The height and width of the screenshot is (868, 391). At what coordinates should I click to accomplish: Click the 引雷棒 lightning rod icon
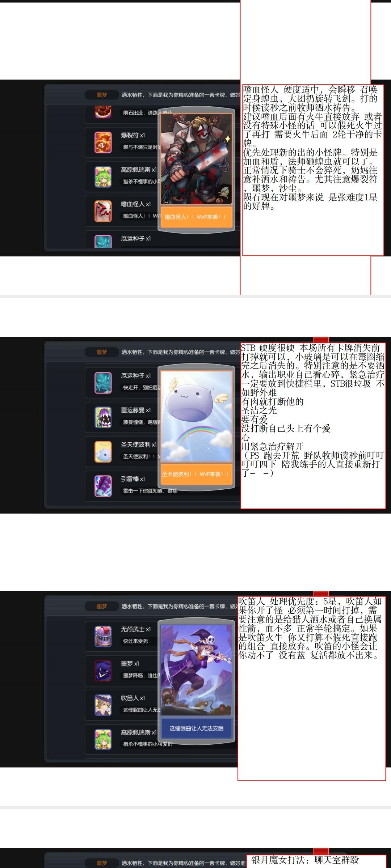[x=103, y=486]
